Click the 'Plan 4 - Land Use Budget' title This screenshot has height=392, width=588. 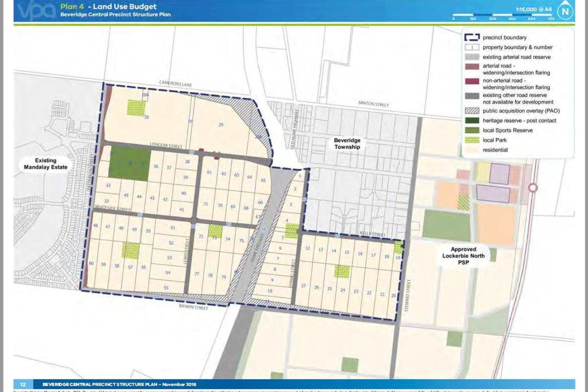[108, 6]
